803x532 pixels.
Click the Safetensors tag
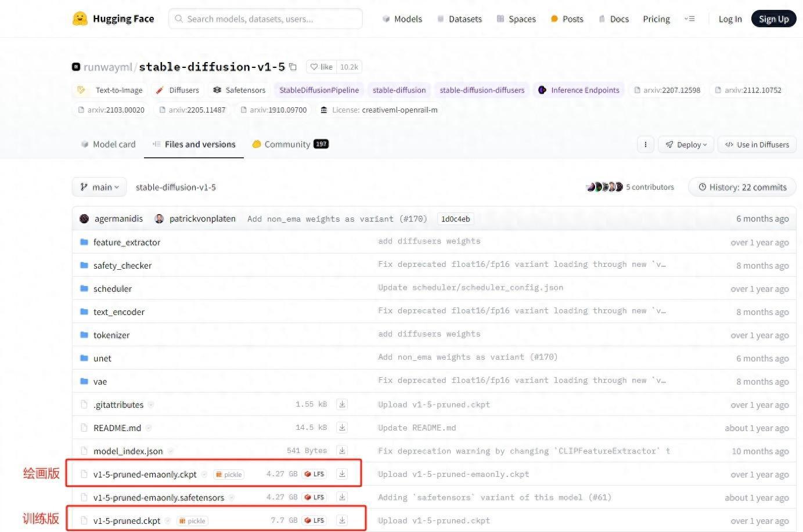(x=239, y=90)
